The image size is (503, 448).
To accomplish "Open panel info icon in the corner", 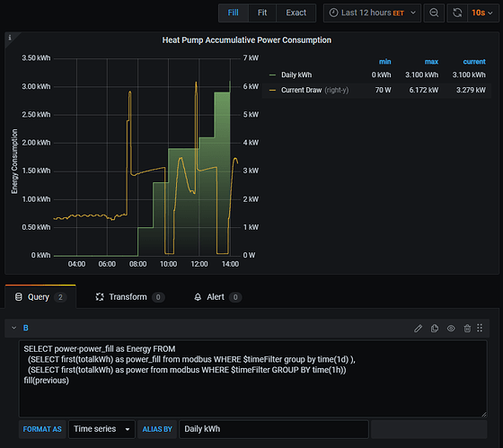I will tap(10, 38).
